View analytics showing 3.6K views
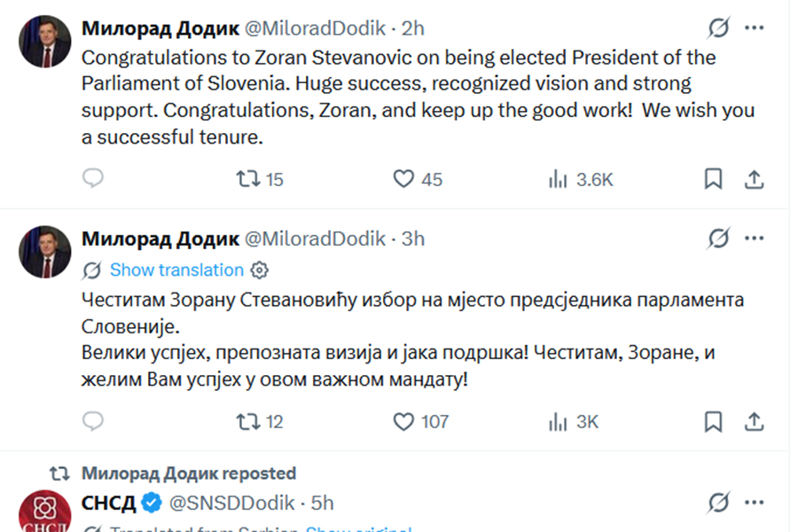This screenshot has width=798, height=532. [558, 179]
